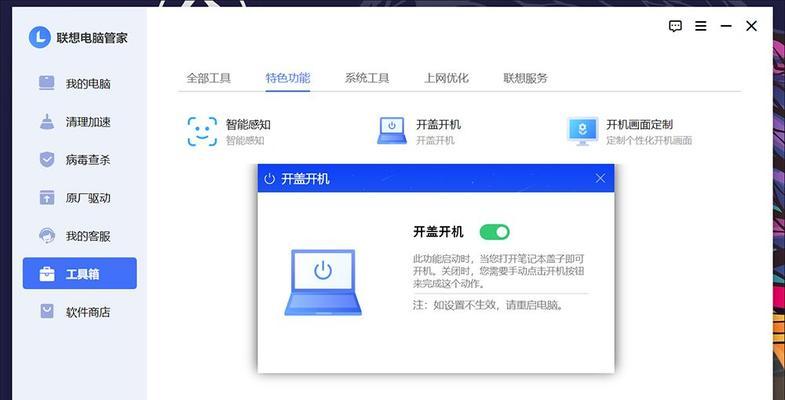Click the 智能感知 face scan icon
This screenshot has width=785, height=400.
pyautogui.click(x=202, y=132)
